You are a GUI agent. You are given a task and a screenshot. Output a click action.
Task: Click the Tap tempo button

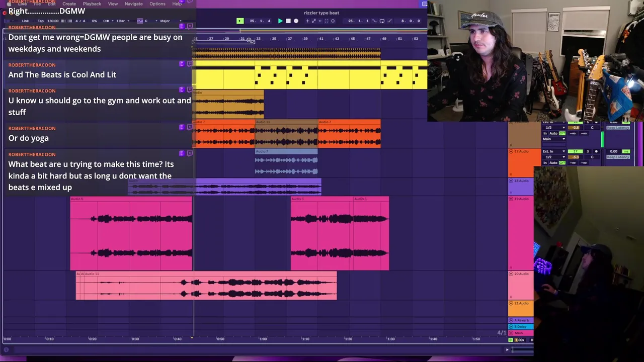coord(41,21)
